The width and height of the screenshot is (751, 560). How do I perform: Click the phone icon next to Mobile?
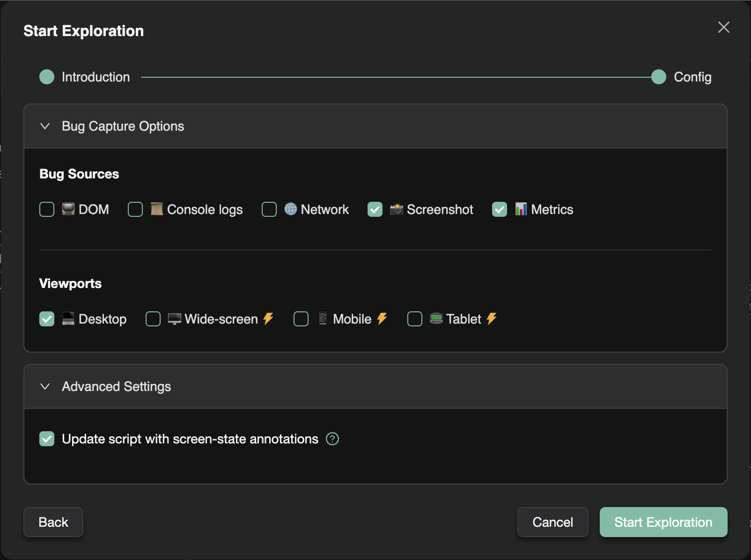[x=323, y=319]
